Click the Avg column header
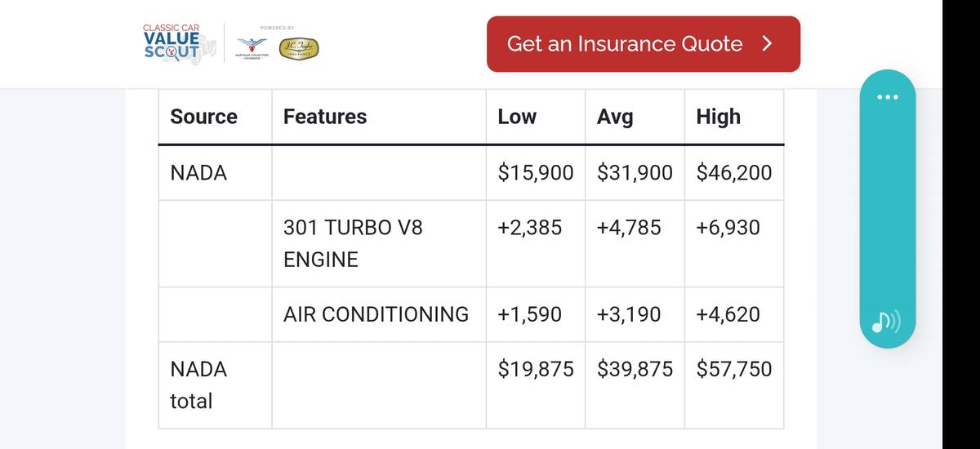This screenshot has height=449, width=980. point(615,117)
